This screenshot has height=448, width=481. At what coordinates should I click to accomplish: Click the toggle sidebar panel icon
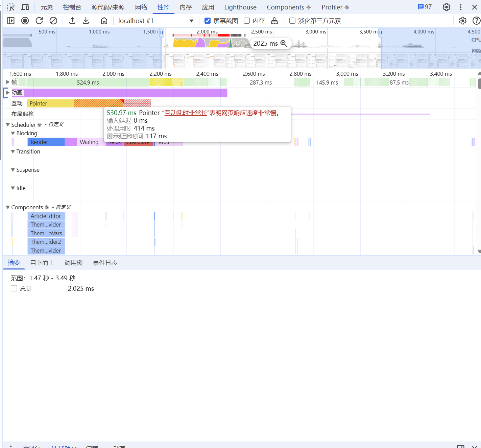[x=11, y=21]
